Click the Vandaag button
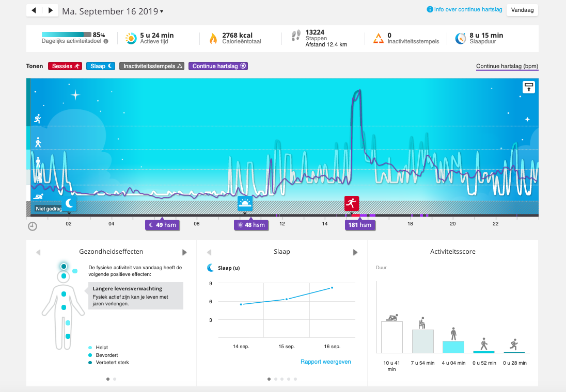This screenshot has height=392, width=566. 522,10
